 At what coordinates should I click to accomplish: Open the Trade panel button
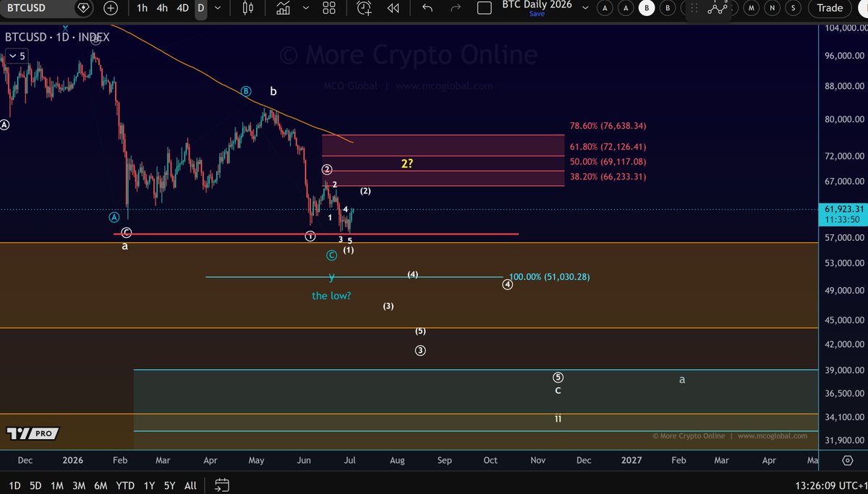pos(830,8)
